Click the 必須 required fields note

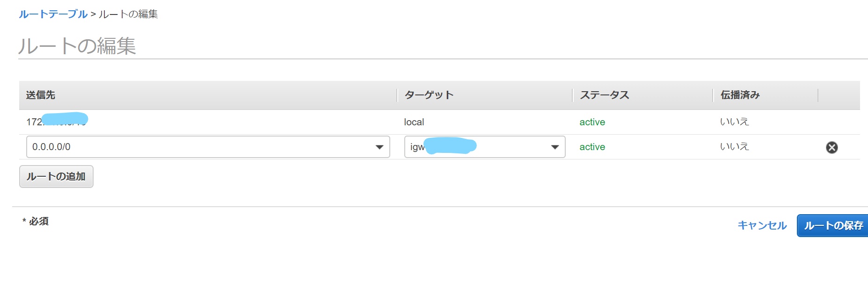tap(37, 222)
